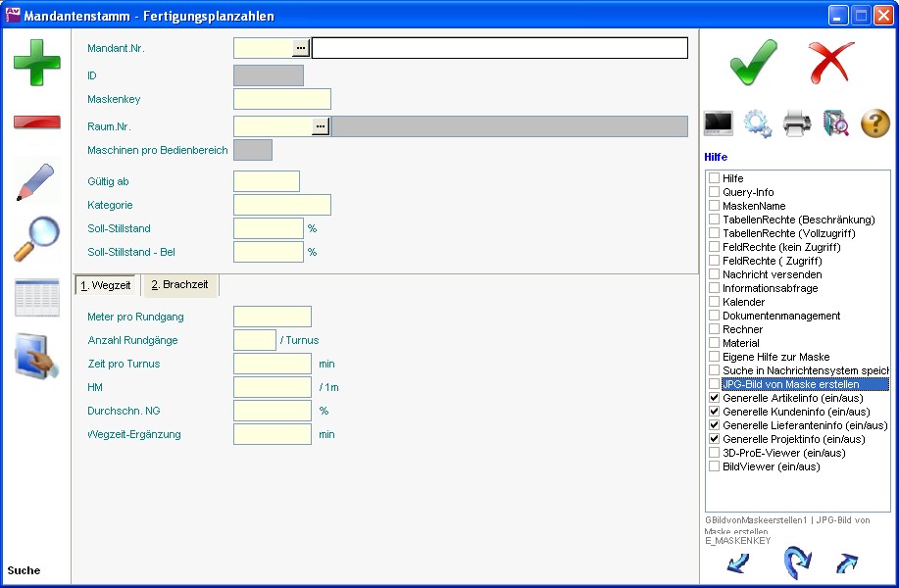Image resolution: width=899 pixels, height=588 pixels.
Task: Click the red minus delete record icon
Action: 36,122
